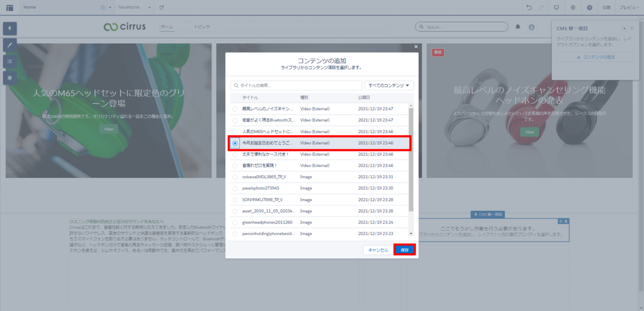644x311 pixels.
Task: Open the user profile avatar icon
Action: tap(532, 27)
